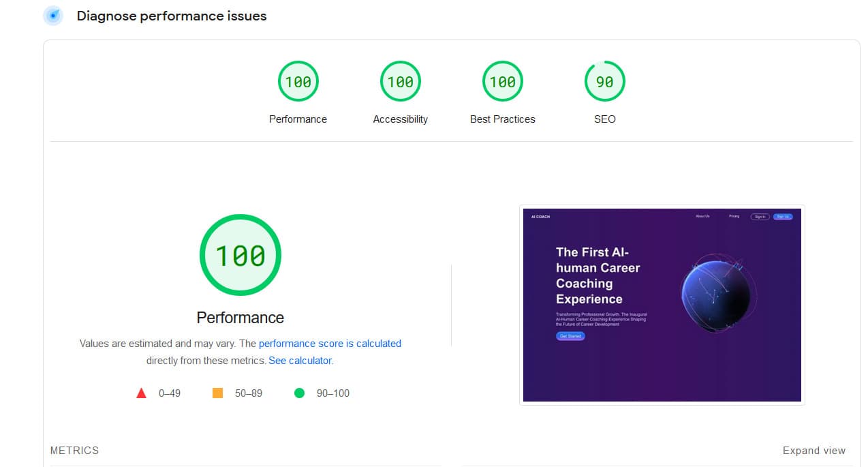Open the 'performance score is calculated' link
This screenshot has width=868, height=467.
pyautogui.click(x=330, y=344)
